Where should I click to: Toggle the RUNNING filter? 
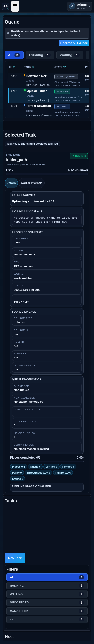(47, 585)
